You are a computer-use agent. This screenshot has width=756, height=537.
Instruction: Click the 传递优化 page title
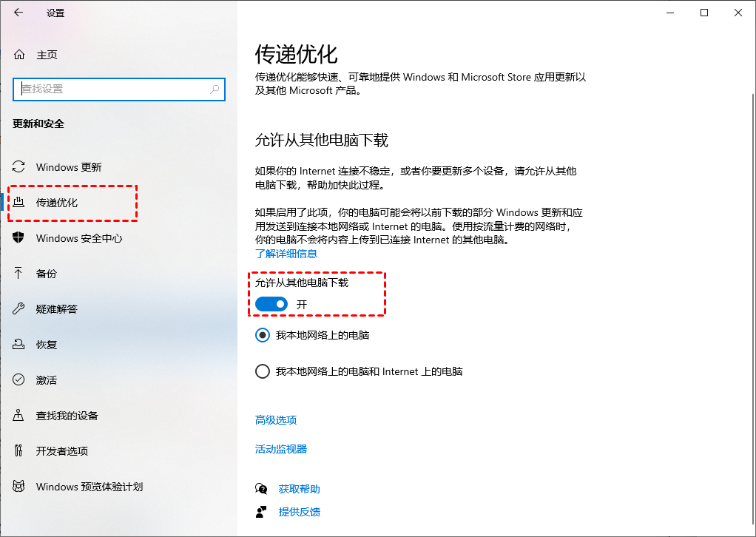coord(296,54)
